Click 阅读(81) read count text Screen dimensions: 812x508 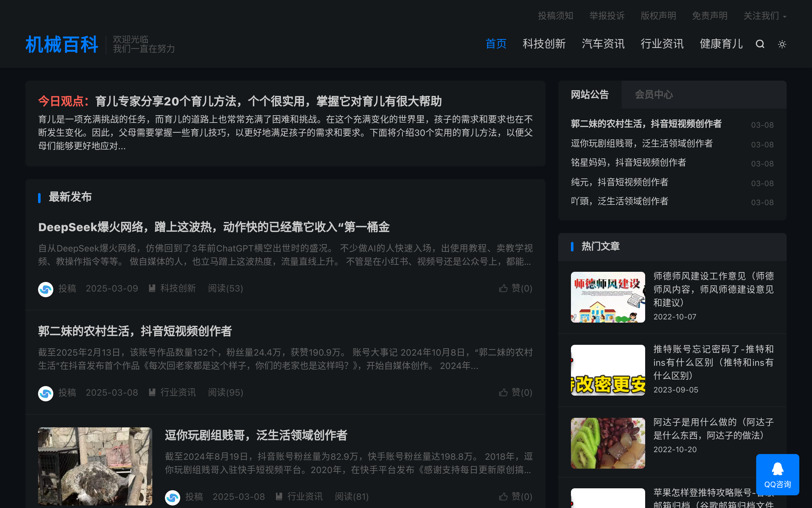[x=352, y=497]
